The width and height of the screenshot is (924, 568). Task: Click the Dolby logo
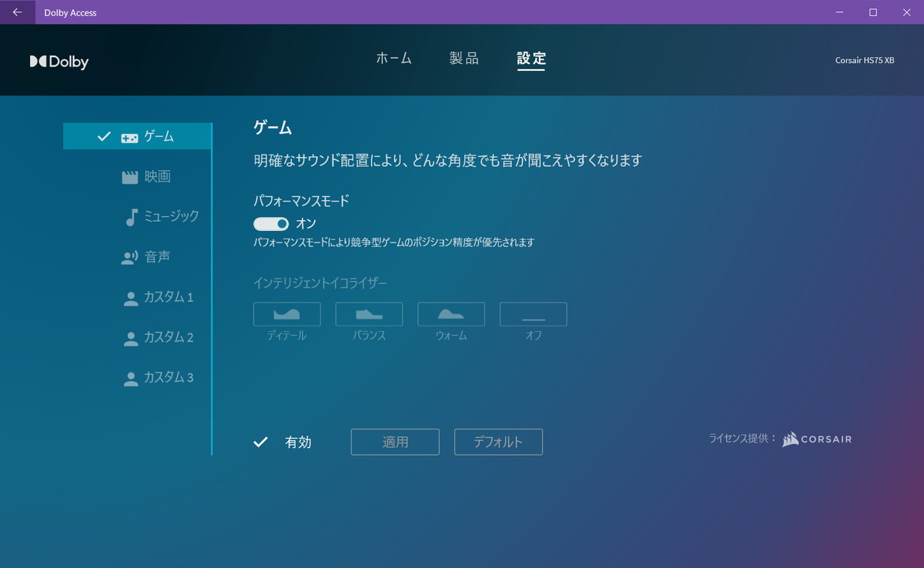(x=59, y=62)
